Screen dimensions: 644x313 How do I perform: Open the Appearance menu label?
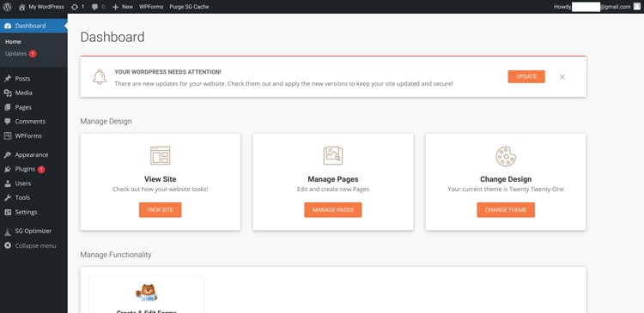coord(32,154)
